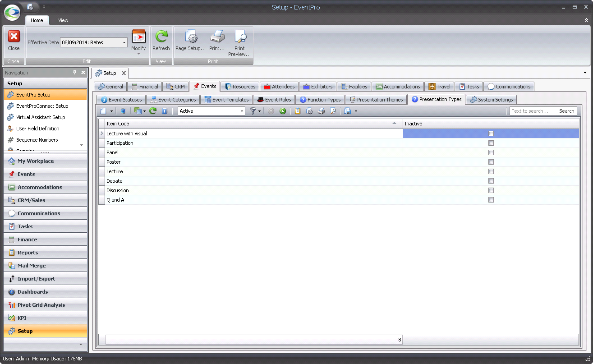Click the quick access toolbar icon in title bar

coord(30,7)
